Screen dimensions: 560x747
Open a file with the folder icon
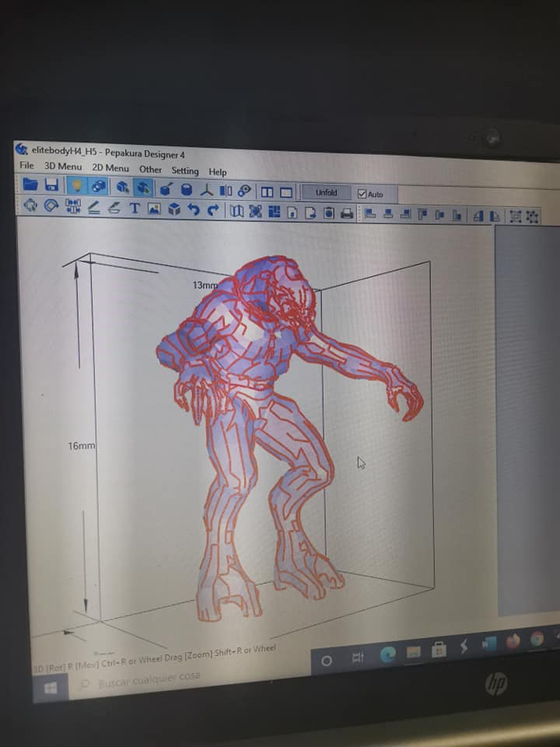click(30, 184)
